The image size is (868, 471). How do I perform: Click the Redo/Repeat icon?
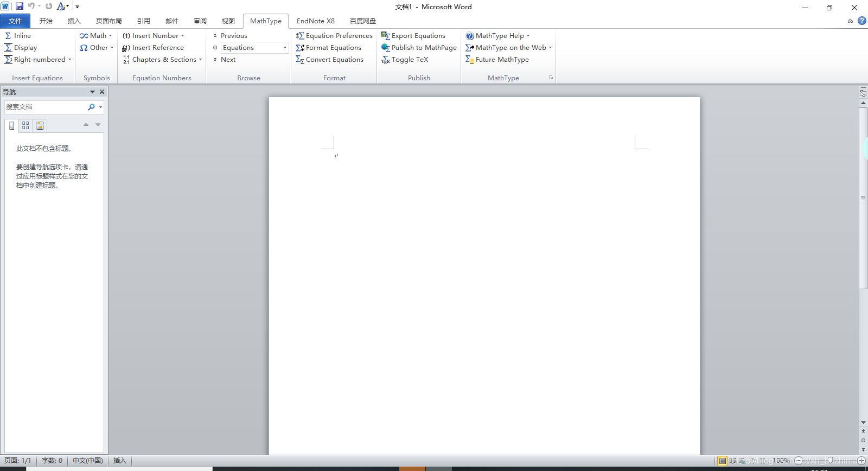pyautogui.click(x=49, y=6)
